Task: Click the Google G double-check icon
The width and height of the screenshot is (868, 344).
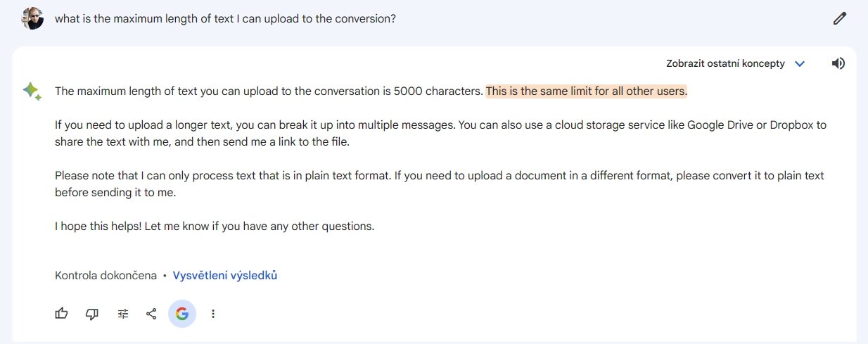Action: [182, 314]
